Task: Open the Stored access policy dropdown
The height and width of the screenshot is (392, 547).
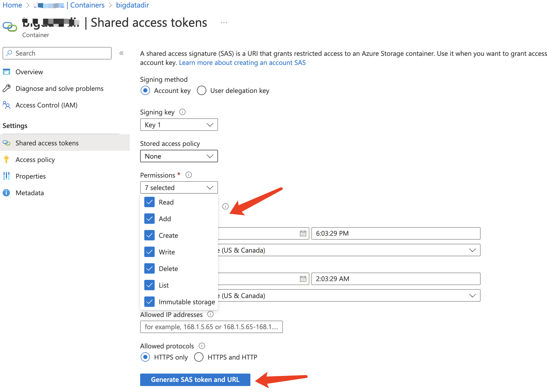Action: pos(179,156)
